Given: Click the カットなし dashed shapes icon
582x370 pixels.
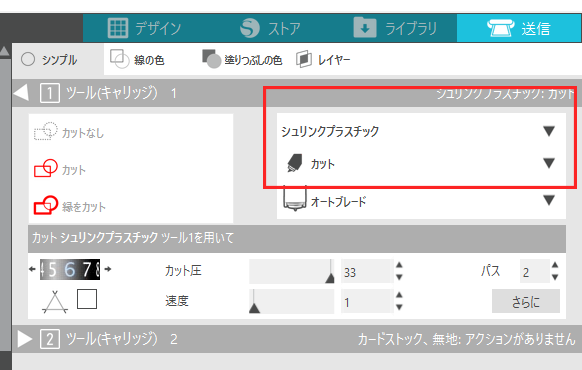Looking at the screenshot, I should click(46, 131).
